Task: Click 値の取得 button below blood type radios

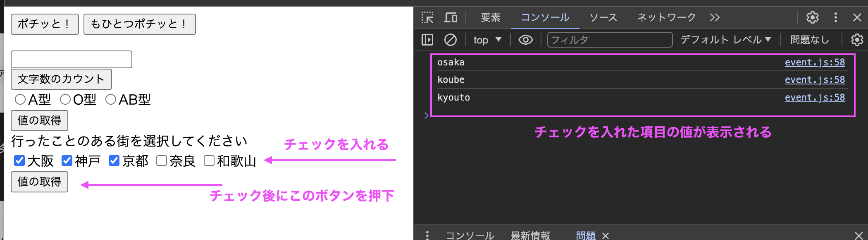Action: pyautogui.click(x=39, y=120)
